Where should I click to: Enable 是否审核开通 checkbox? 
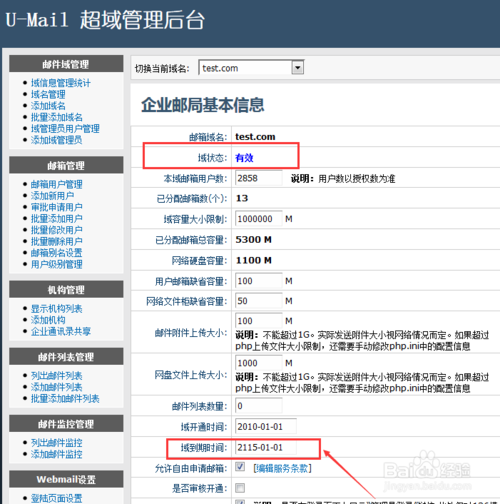pos(240,488)
